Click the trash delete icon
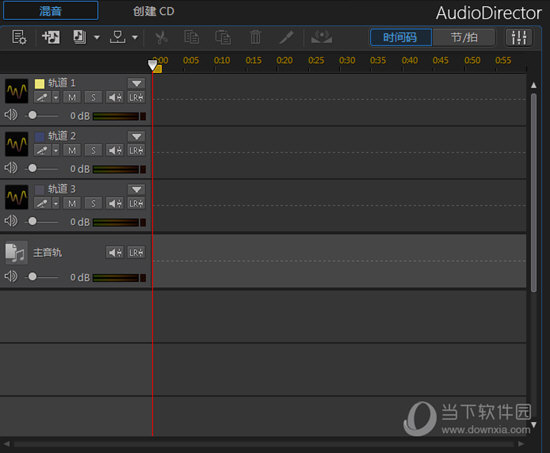 (255, 37)
